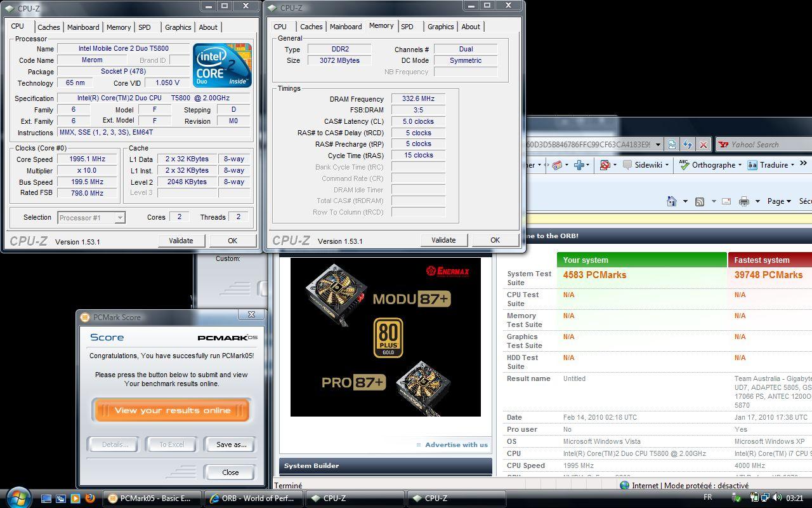Viewport: 812px width, 508px height.
Task: Expand the Sidewiki dropdown arrow
Action: click(x=668, y=165)
